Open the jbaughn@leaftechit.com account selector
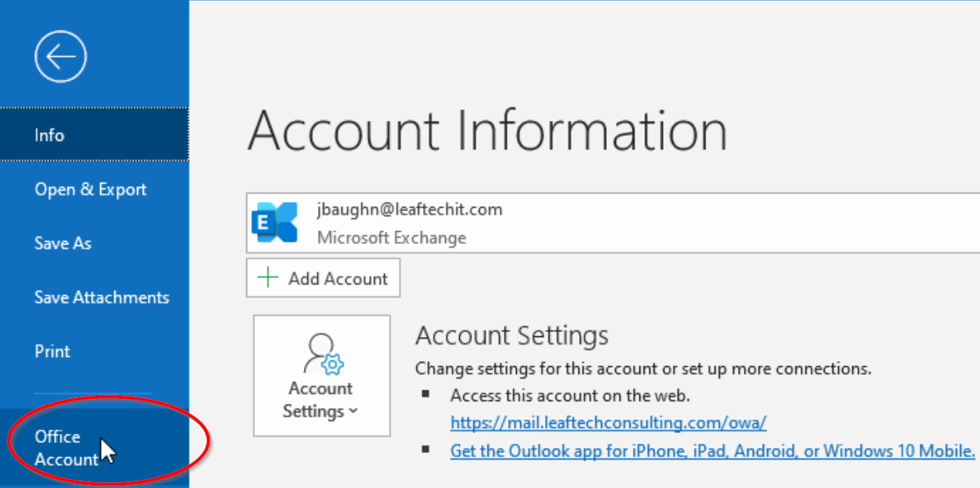980x488 pixels. pyautogui.click(x=613, y=223)
